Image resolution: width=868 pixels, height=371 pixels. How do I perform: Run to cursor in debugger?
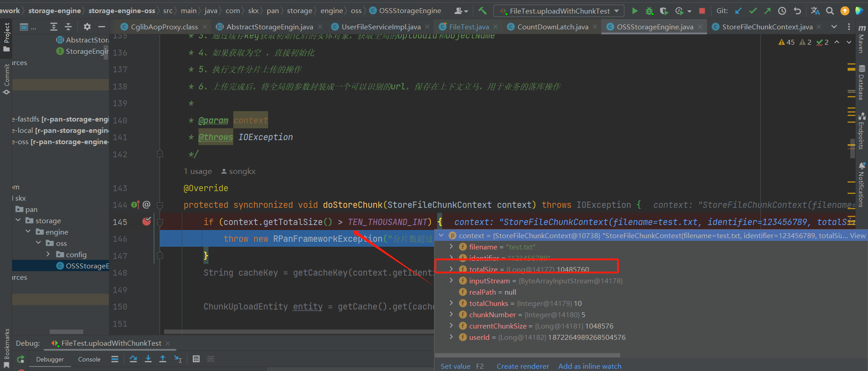tap(178, 359)
